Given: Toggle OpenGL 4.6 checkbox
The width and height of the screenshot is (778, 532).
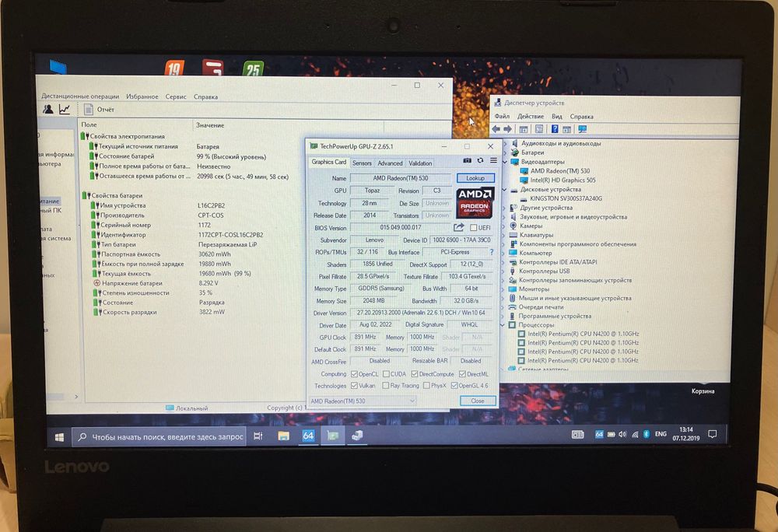Looking at the screenshot, I should point(454,385).
